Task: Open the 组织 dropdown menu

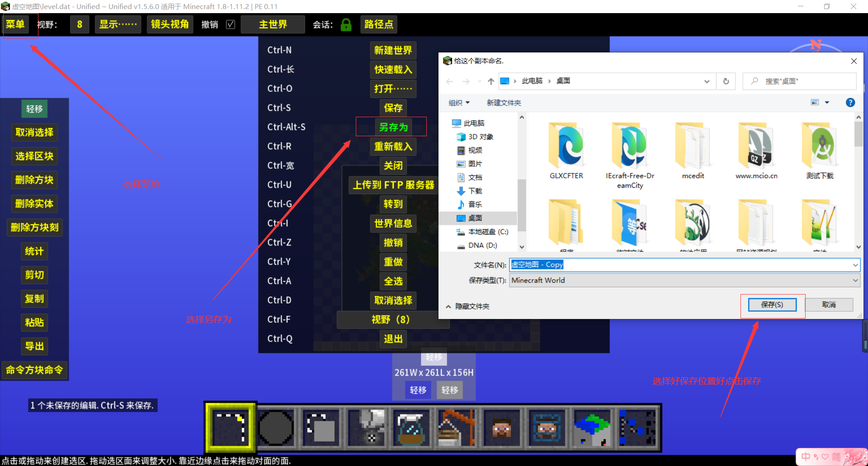Action: 459,103
